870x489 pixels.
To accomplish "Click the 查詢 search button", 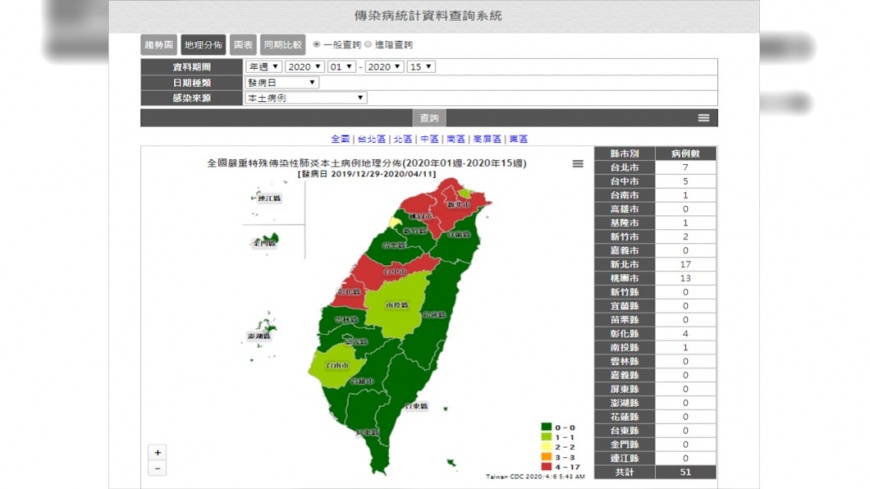I will [429, 118].
